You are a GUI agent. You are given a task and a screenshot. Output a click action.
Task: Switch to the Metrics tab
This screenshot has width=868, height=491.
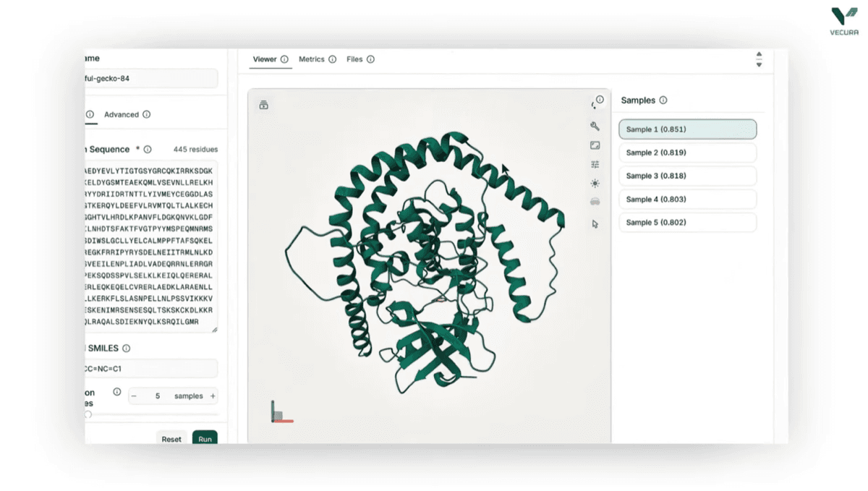click(312, 59)
